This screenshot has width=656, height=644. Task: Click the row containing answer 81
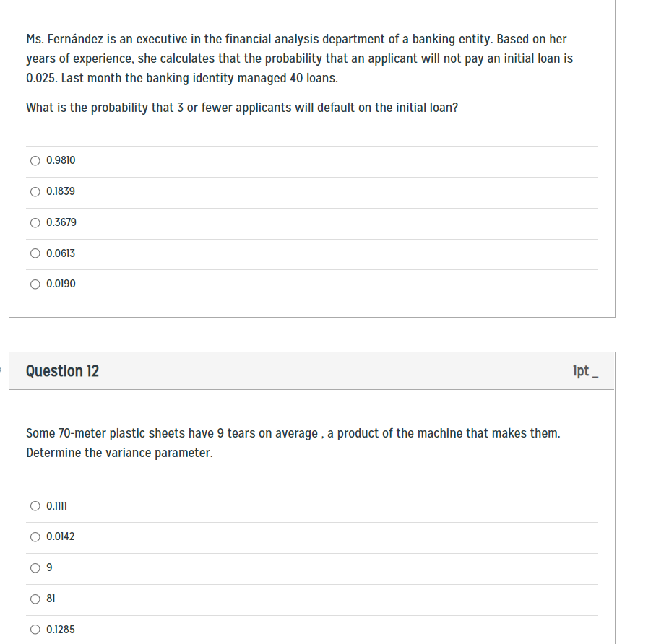[311, 599]
